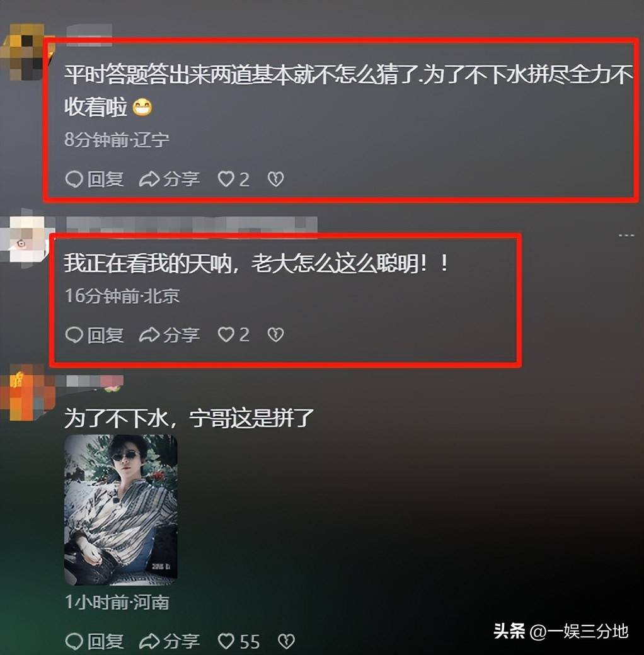Open third commenter's orange avatar
The image size is (644, 655).
tap(26, 392)
